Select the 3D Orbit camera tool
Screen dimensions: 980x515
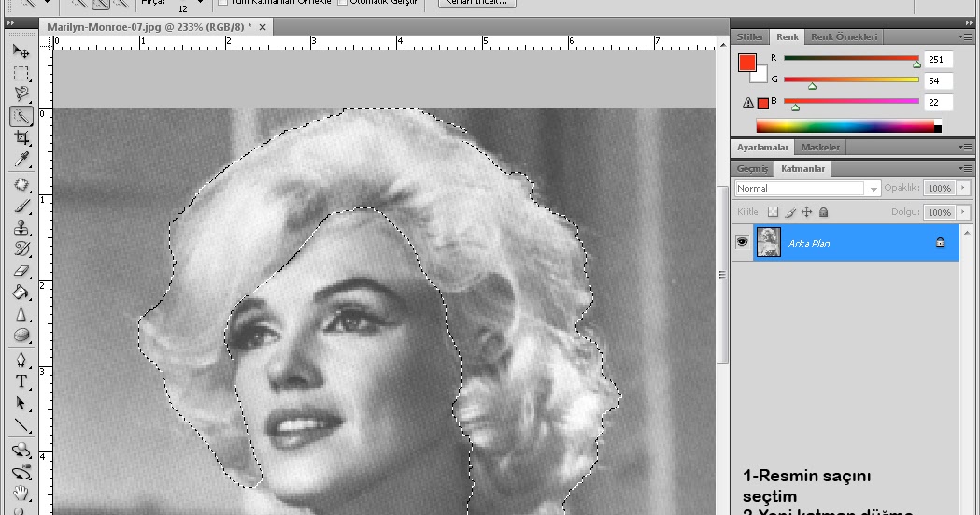pyautogui.click(x=21, y=472)
